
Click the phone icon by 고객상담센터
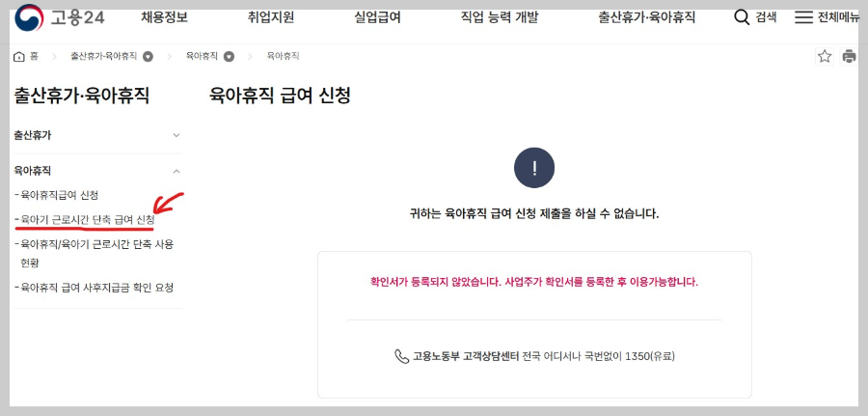click(401, 356)
